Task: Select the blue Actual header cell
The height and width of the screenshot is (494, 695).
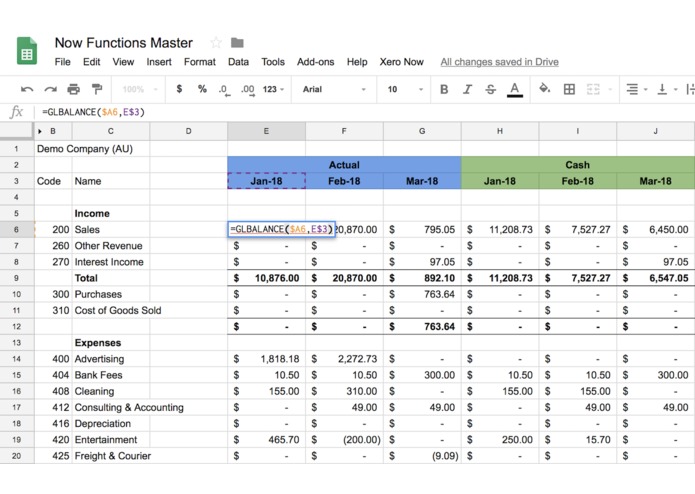Action: click(344, 165)
